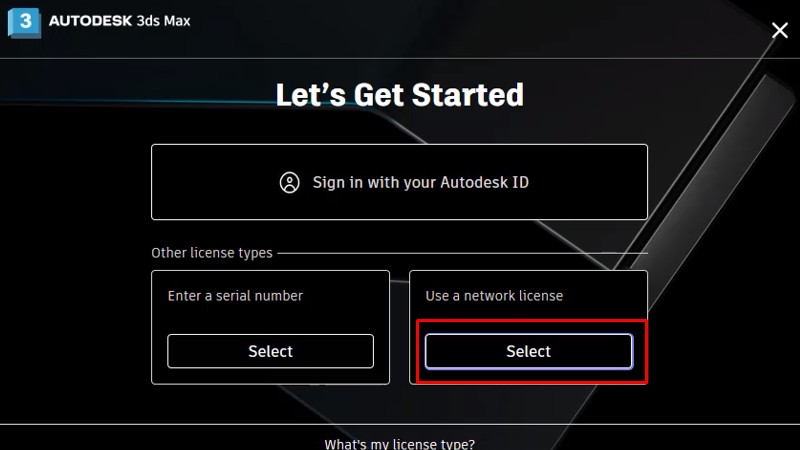Click the 3ds Max "3" logo icon
This screenshot has height=450, width=800.
(25, 22)
